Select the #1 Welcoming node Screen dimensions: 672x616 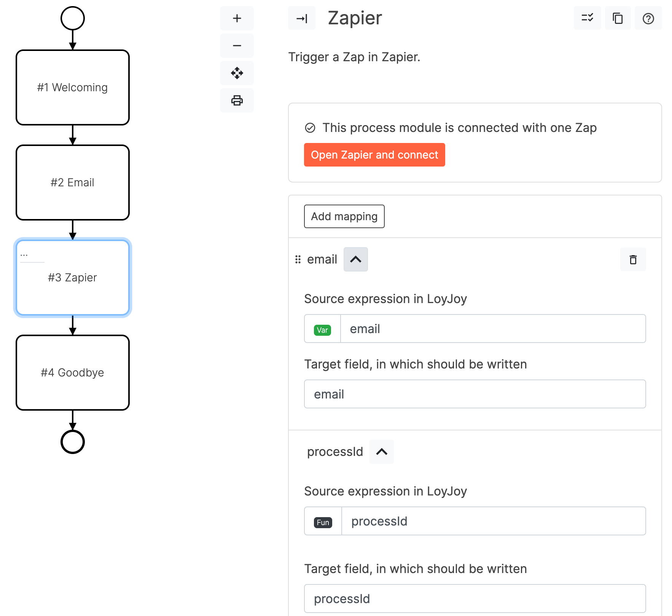coord(72,87)
